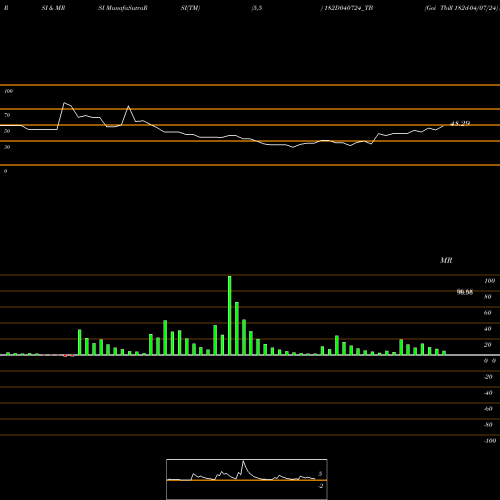Click the MR axis label 80
500x500 pixels.
(488, 297)
